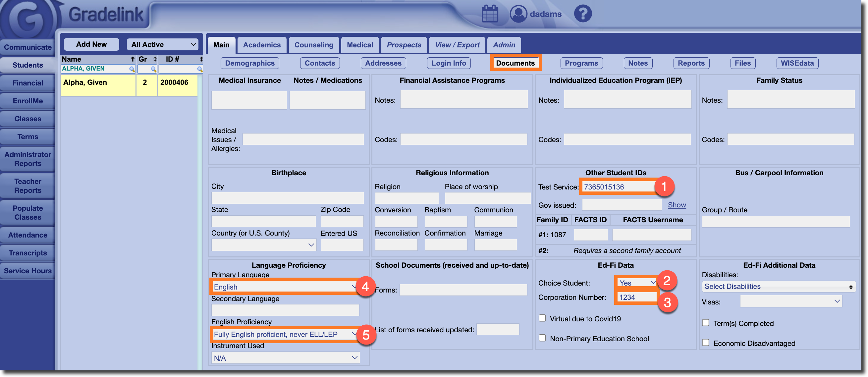Click the Show link for Gov issued ID
Image resolution: width=868 pixels, height=377 pixels.
coord(677,205)
